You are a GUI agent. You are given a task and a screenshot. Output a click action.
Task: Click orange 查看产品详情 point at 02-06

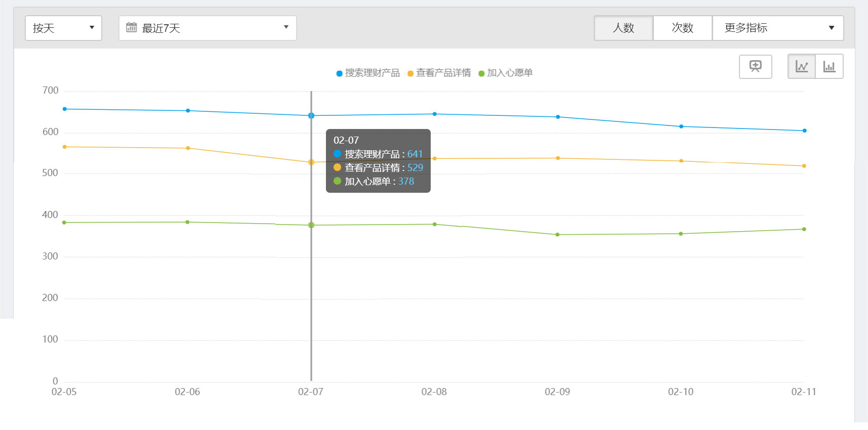coord(188,148)
